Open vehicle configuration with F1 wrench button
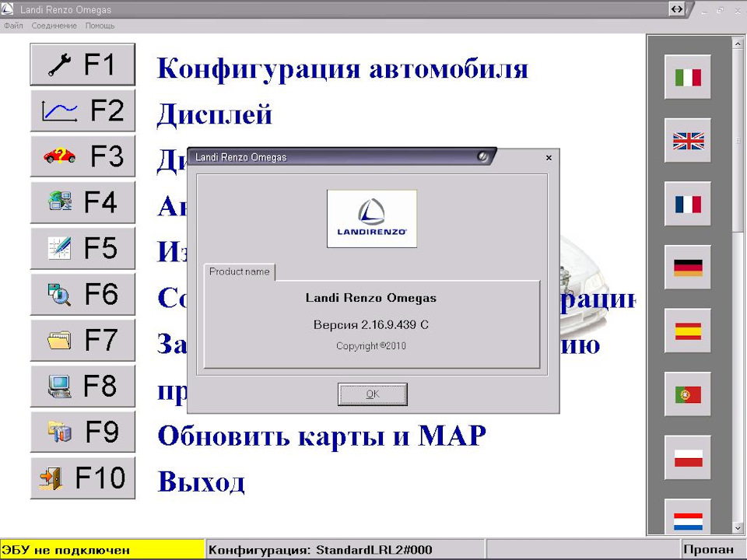 point(82,65)
